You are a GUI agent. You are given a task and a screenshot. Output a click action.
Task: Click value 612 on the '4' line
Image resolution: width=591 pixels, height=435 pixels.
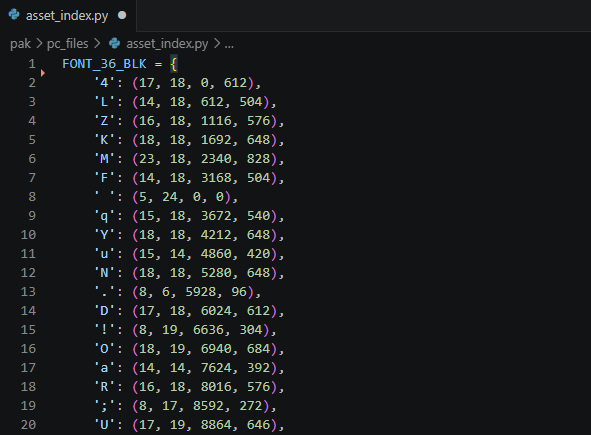point(236,83)
